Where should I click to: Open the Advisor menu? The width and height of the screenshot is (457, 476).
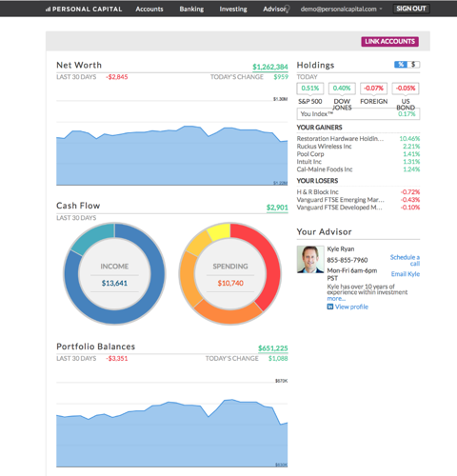point(275,10)
